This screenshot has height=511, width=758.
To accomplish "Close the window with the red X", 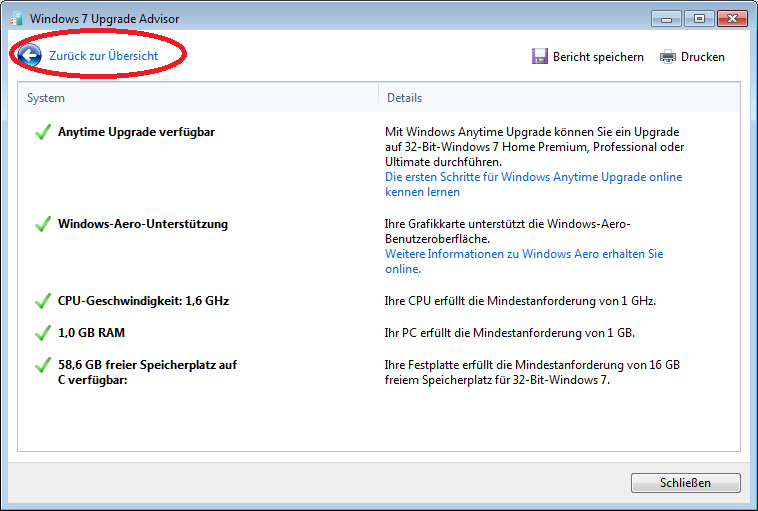I will point(732,19).
